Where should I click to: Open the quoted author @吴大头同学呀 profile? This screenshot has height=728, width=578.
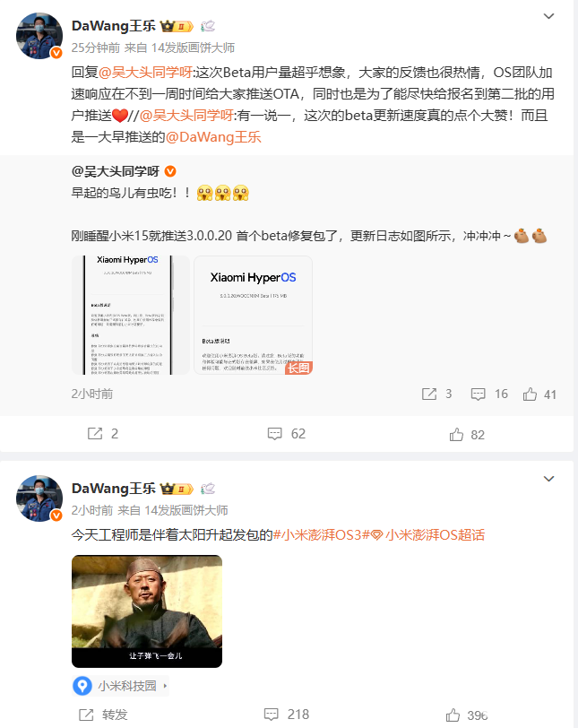[x=116, y=171]
